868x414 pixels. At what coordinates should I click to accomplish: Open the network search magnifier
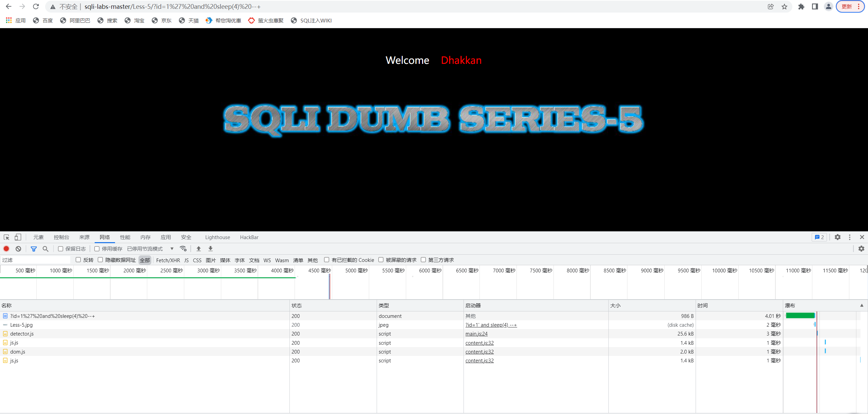point(45,249)
